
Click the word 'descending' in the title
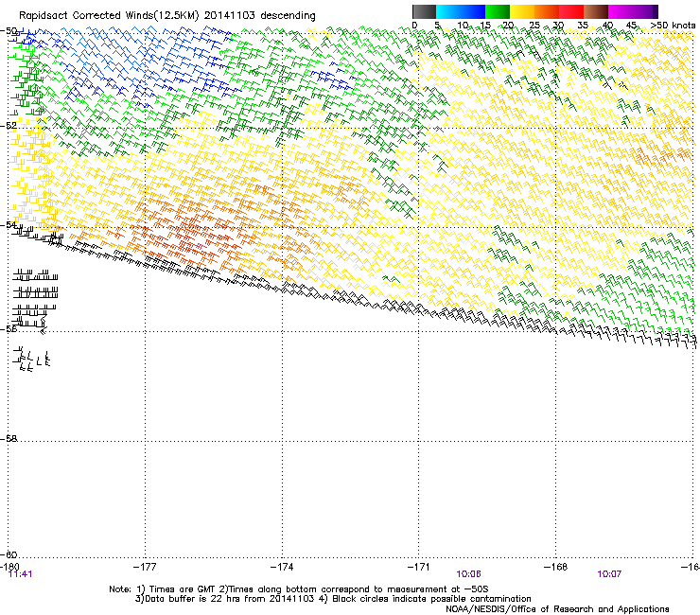pyautogui.click(x=288, y=16)
